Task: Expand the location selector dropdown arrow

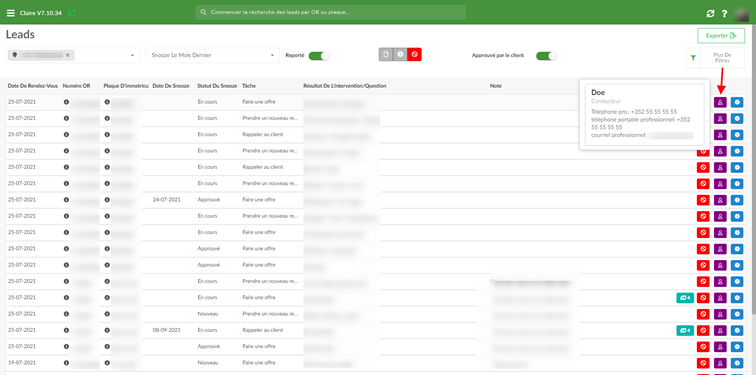Action: click(132, 55)
